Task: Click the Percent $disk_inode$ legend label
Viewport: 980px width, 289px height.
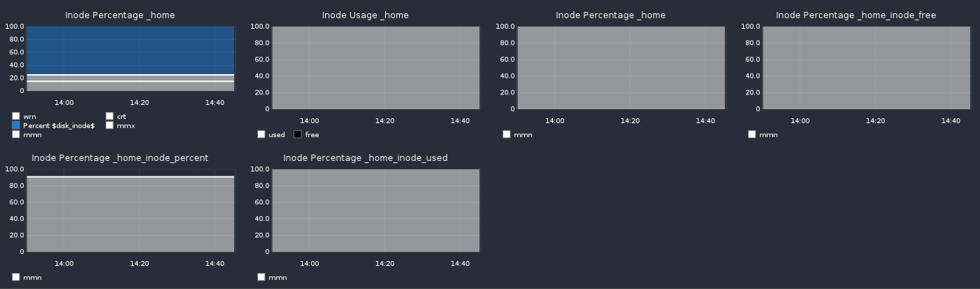Action: [x=59, y=126]
